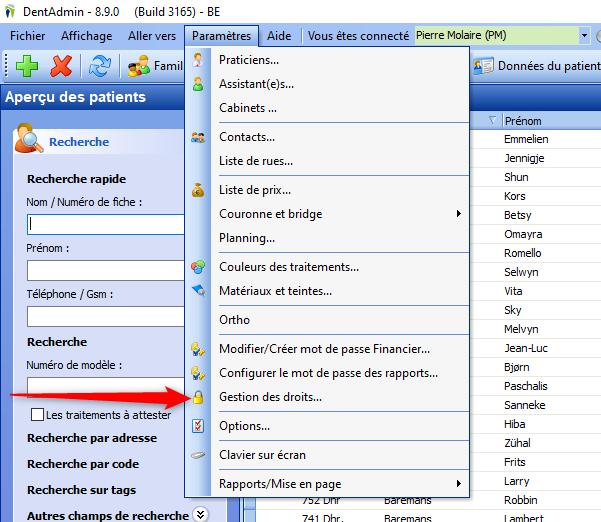
Task: Click the green plus add patient icon
Action: click(27, 66)
